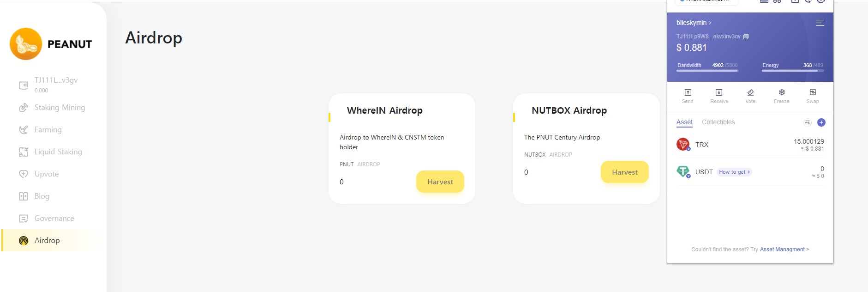The image size is (868, 292).
Task: Open How to get USDT hint
Action: 734,172
